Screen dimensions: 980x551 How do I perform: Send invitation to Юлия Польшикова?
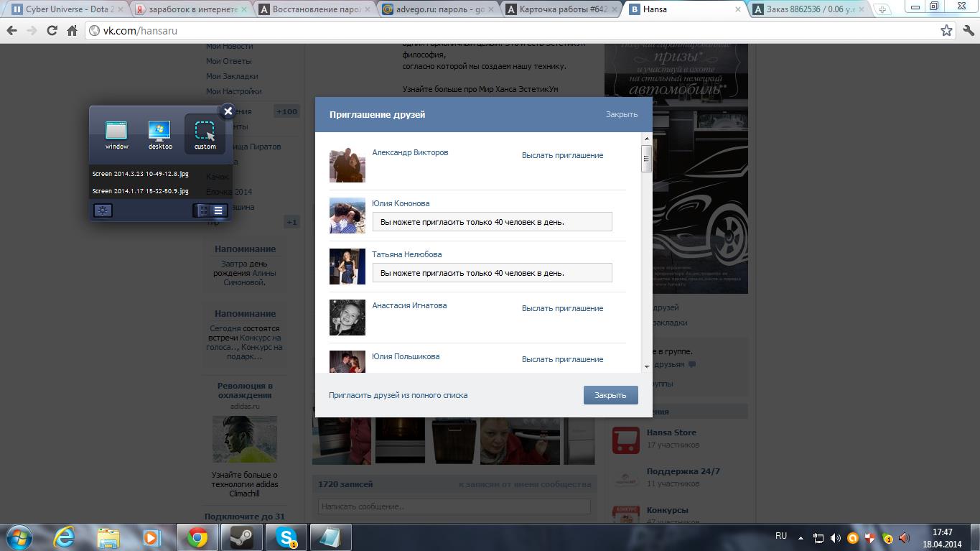(562, 359)
